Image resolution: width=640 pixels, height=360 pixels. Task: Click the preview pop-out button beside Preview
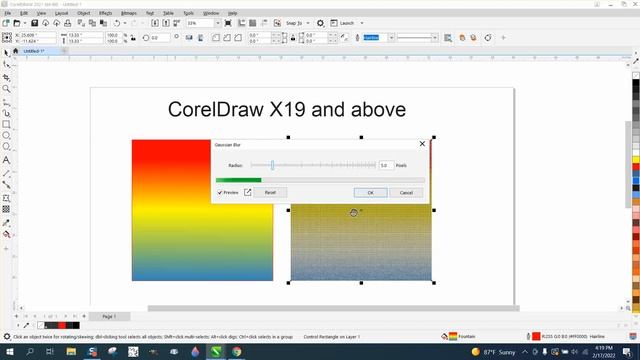247,192
